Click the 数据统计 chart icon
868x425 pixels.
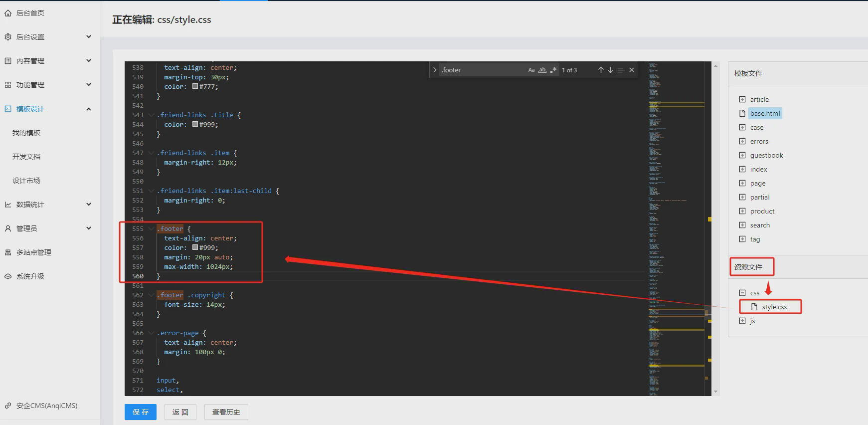8,205
